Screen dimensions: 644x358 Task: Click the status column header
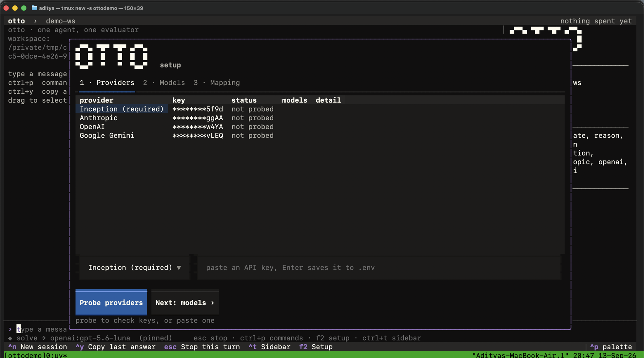click(244, 100)
